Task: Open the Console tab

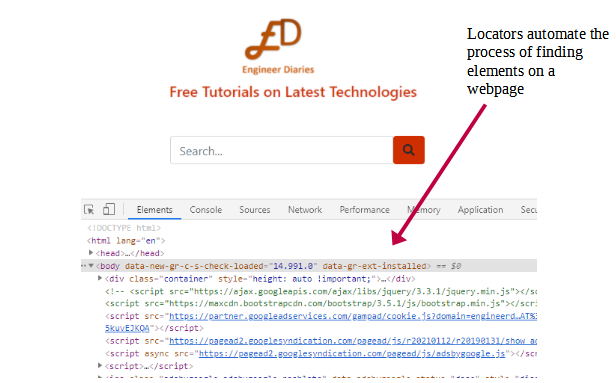Action: (x=206, y=210)
